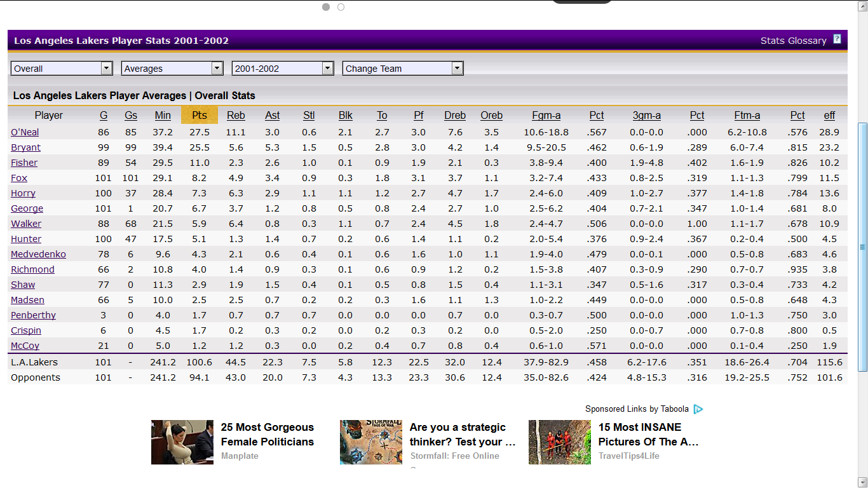Open George player page
The height and width of the screenshot is (488, 868).
pos(27,208)
